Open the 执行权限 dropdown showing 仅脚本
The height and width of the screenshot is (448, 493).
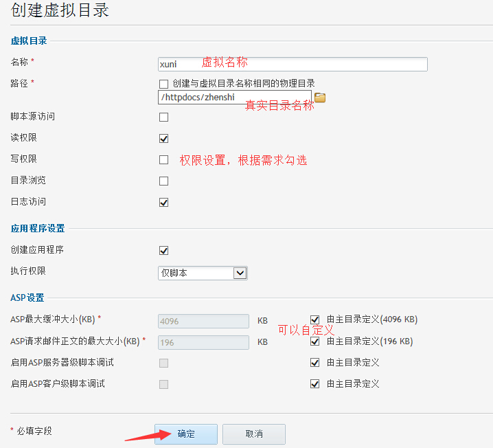click(203, 273)
